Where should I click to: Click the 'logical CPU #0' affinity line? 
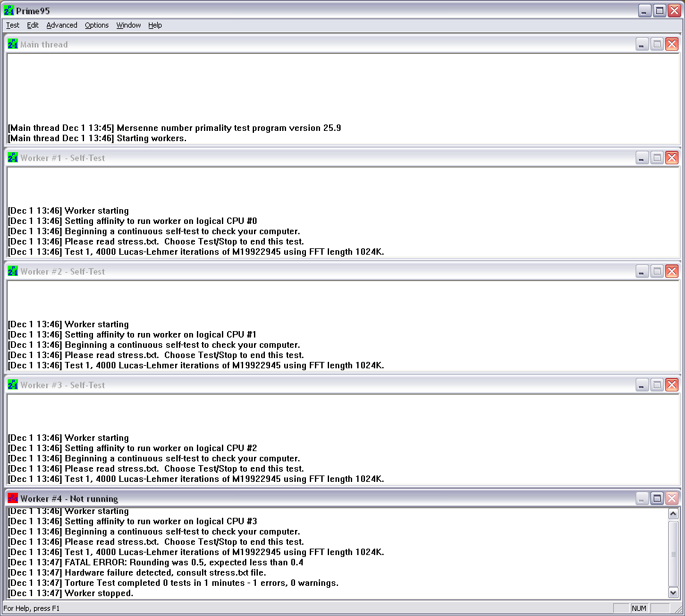click(133, 221)
